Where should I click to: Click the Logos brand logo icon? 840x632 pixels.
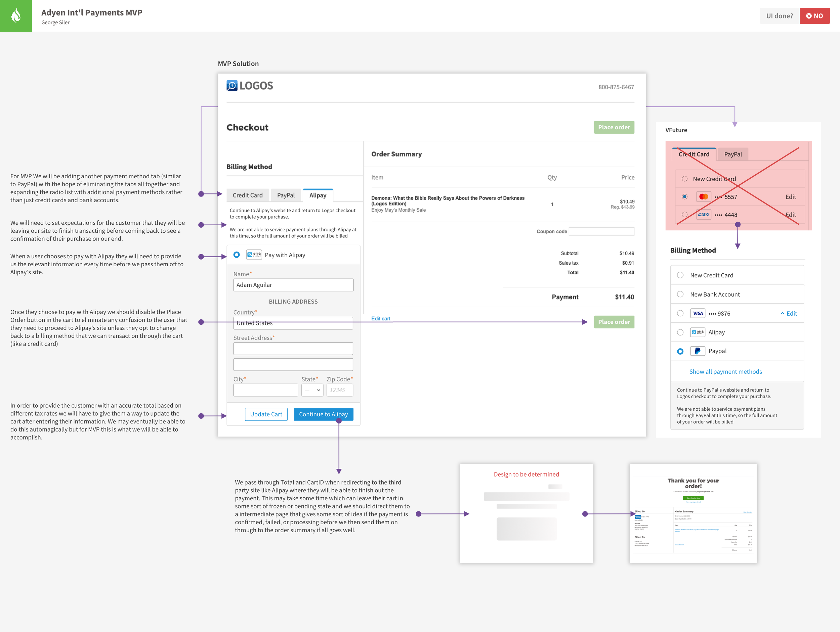coord(232,85)
